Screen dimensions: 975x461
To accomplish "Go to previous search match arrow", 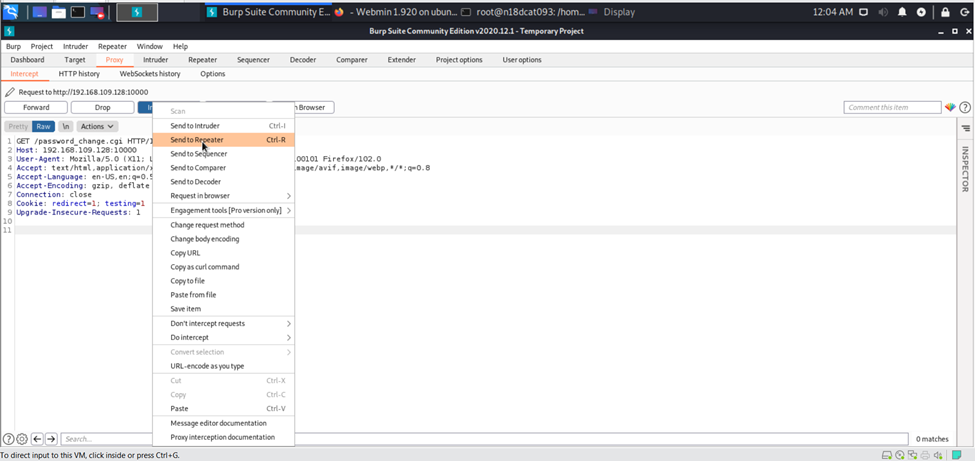I will 37,439.
